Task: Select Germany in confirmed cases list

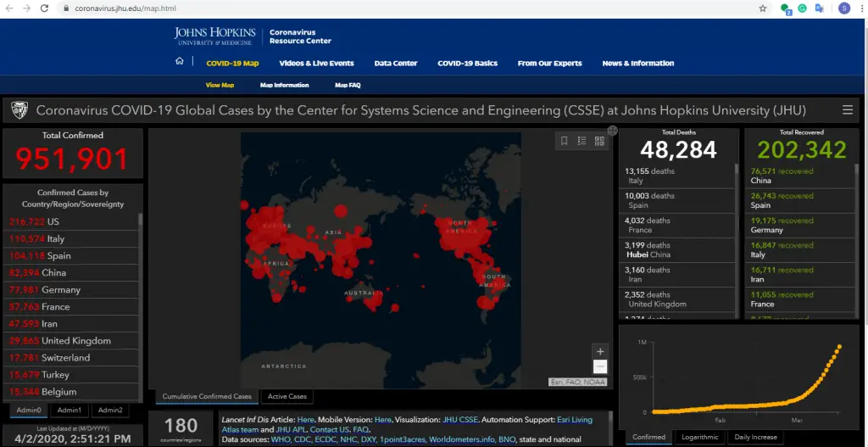Action: [71, 290]
